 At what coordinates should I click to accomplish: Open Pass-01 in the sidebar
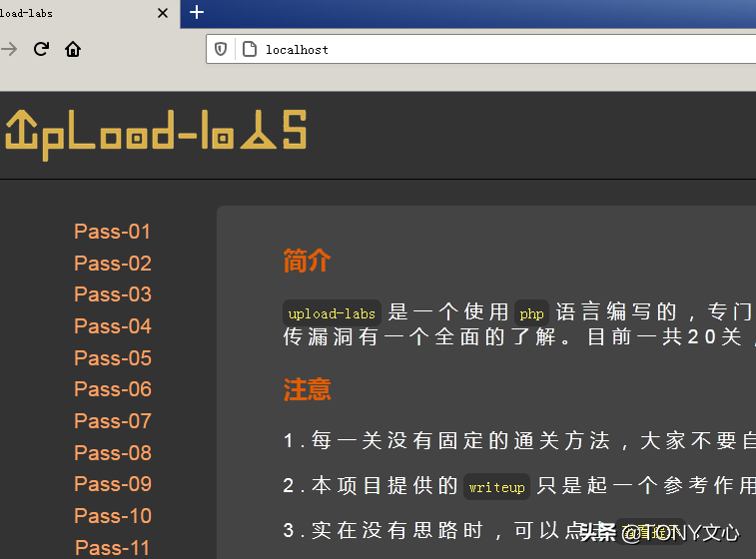point(112,232)
